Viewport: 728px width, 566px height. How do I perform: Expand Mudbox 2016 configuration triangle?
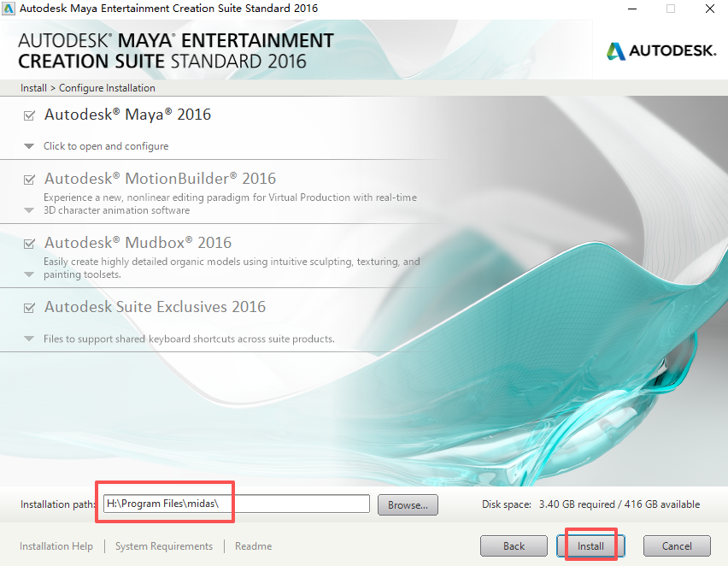[x=29, y=274]
